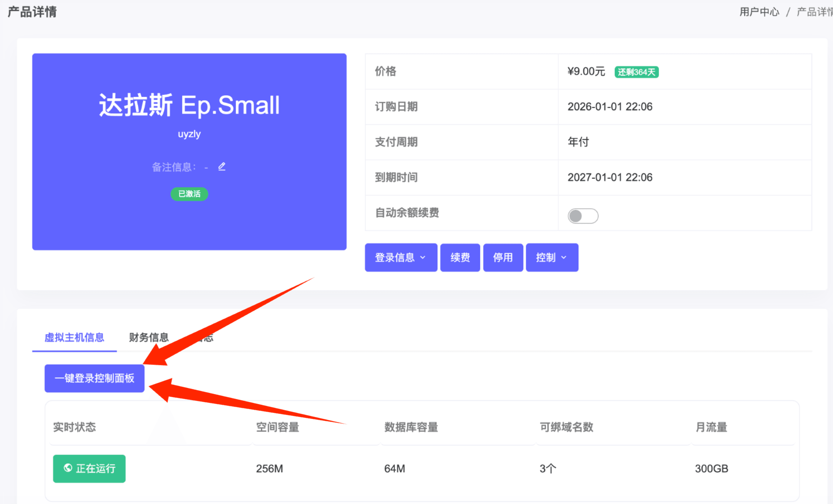The image size is (833, 504).
Task: Click the 续费 renew button
Action: [460, 257]
